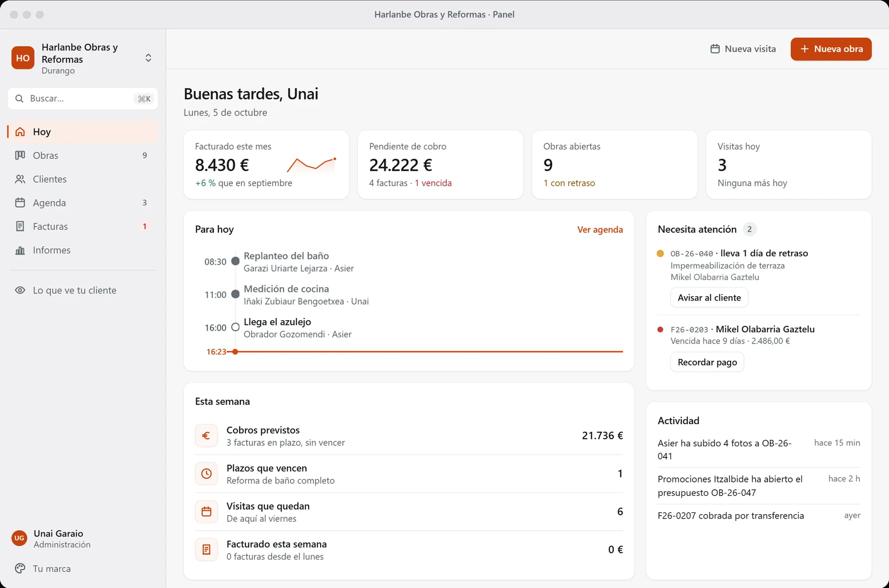Click the eye icon for client view
The width and height of the screenshot is (889, 588).
point(20,290)
